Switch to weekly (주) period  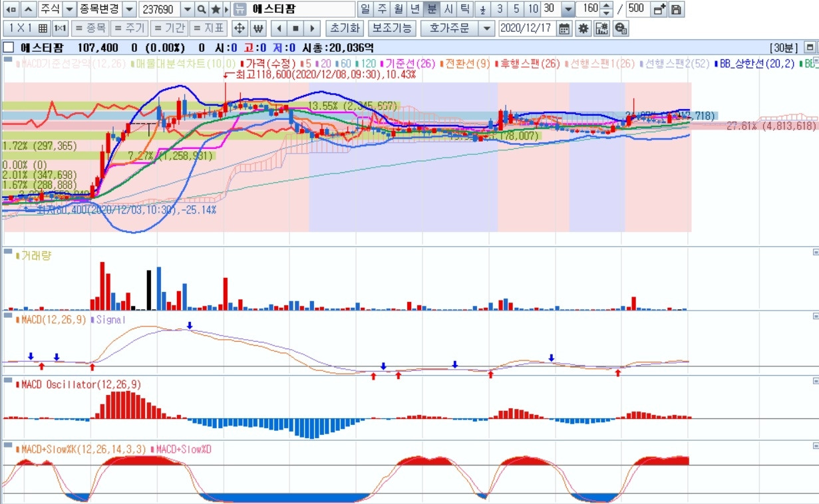(x=383, y=9)
